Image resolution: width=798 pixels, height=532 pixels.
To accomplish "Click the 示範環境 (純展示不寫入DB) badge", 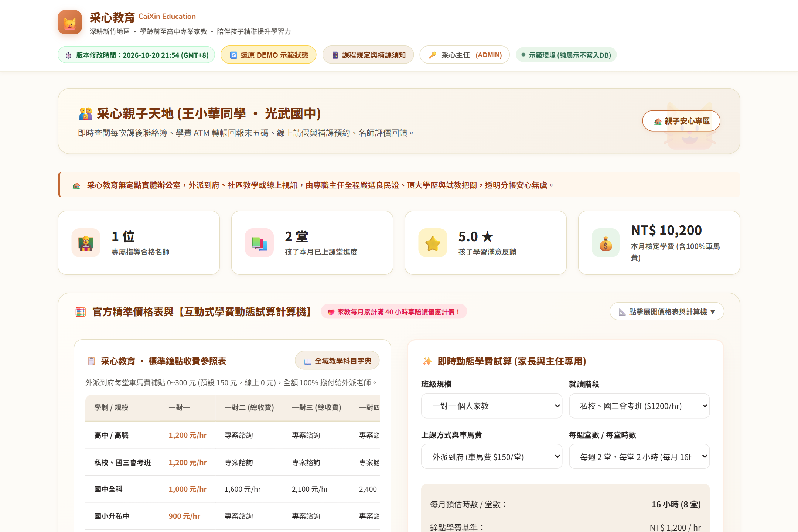I will pyautogui.click(x=566, y=55).
